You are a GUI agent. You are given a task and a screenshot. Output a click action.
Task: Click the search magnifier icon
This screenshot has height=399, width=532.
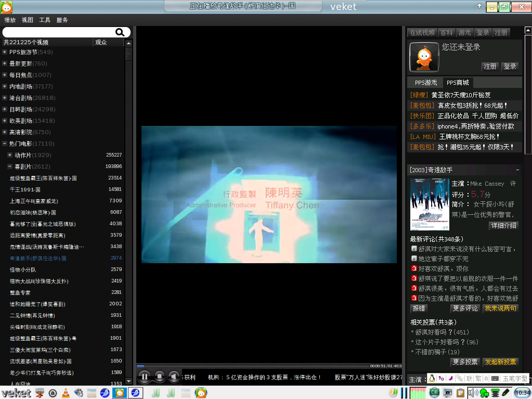120,32
